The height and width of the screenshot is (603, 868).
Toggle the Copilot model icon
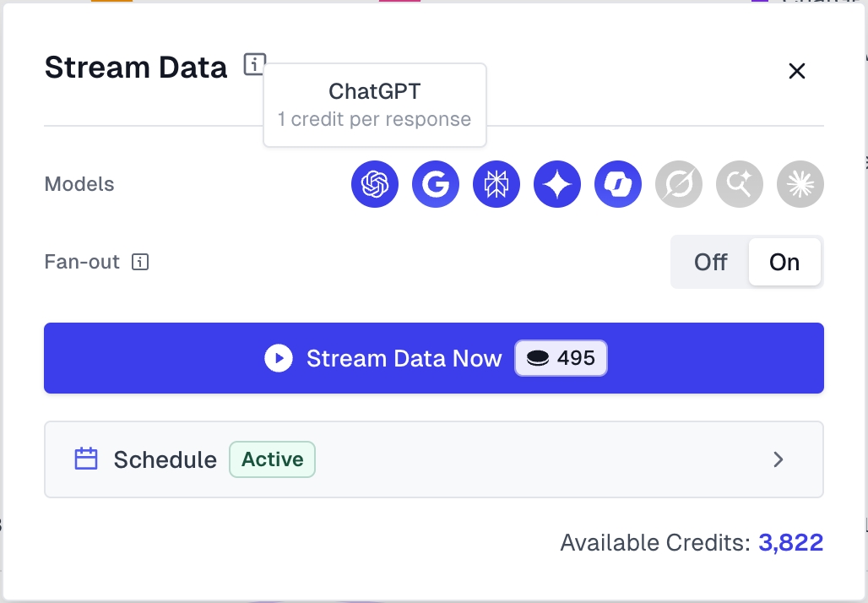click(618, 184)
